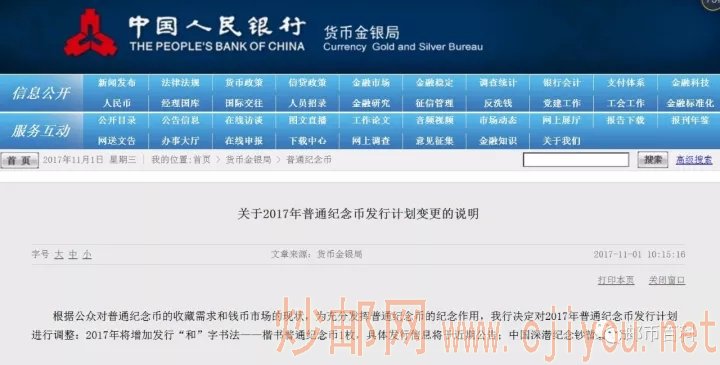
Task: Click 关闭窗口 link
Action: (x=667, y=280)
